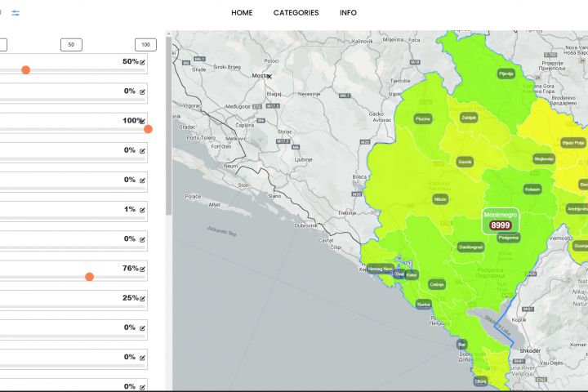The image size is (588, 392).
Task: Click the Koplik label on the map
Action: click(519, 319)
